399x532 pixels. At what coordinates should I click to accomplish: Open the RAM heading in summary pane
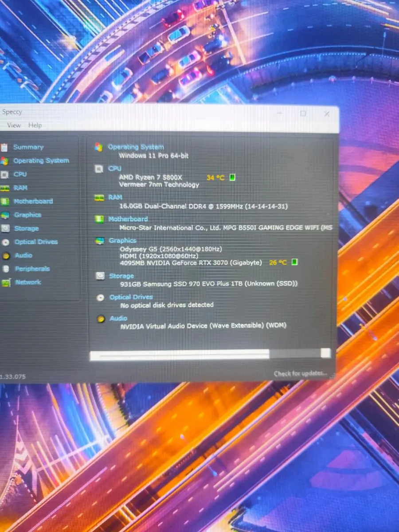click(115, 197)
